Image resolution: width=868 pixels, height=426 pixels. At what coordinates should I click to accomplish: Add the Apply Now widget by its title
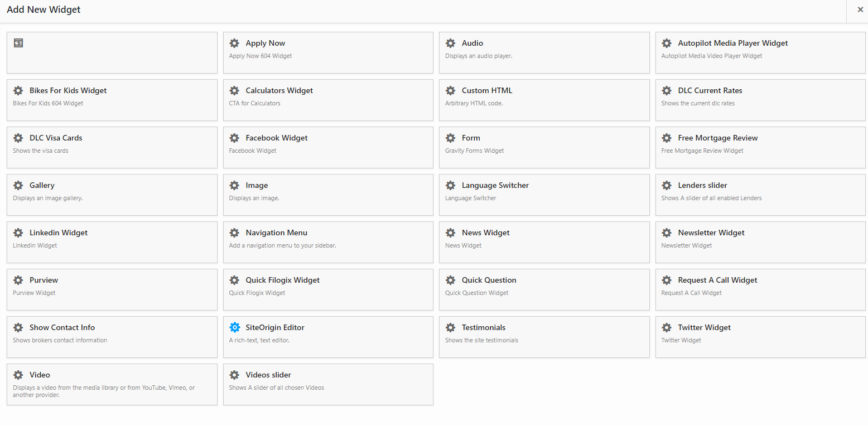266,43
